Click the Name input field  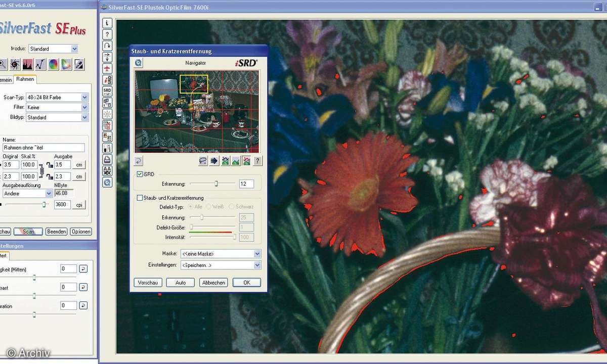click(x=44, y=148)
